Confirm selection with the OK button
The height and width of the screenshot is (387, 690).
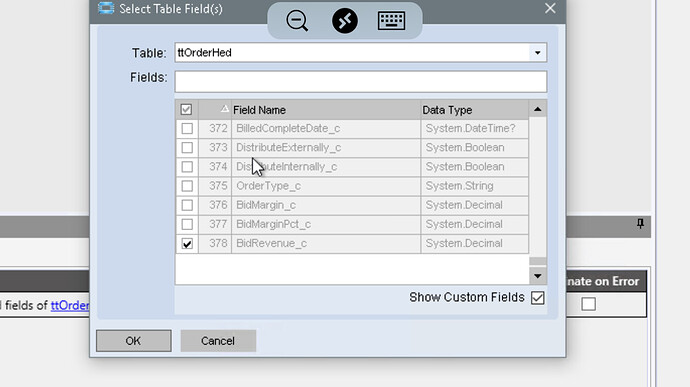134,341
